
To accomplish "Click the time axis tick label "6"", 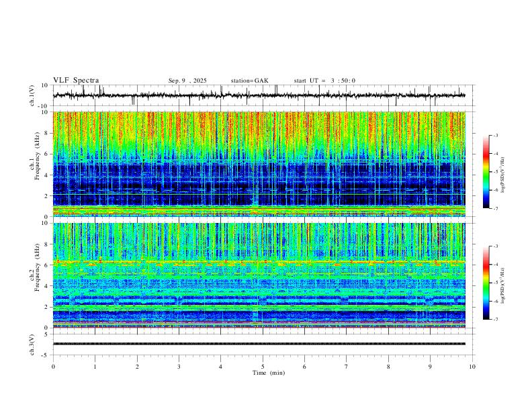I will point(304,367).
